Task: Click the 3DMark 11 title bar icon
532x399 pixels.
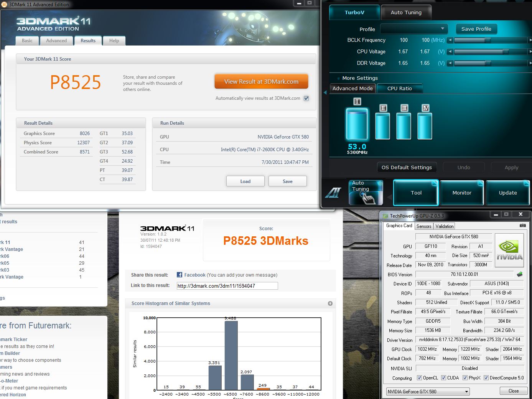Action: (4, 5)
